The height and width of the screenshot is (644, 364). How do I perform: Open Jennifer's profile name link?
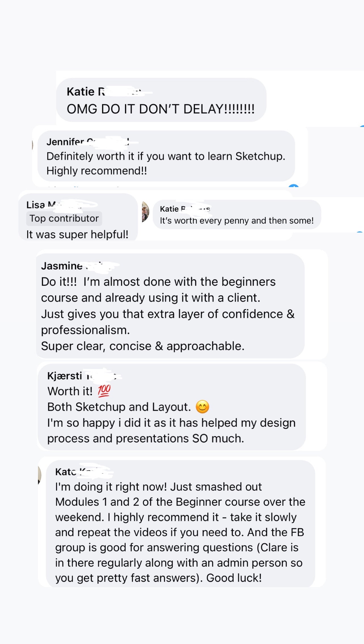coord(65,142)
